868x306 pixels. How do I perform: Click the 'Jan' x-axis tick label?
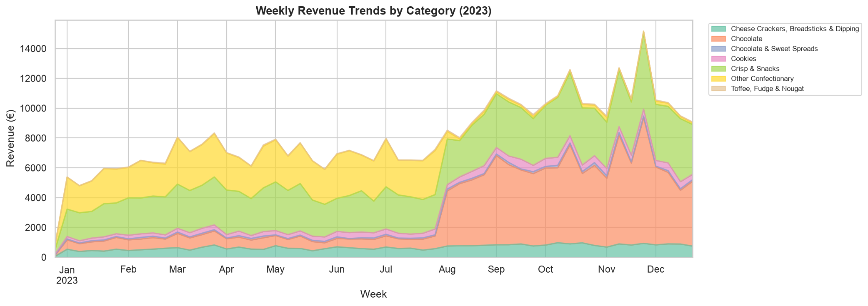click(67, 269)
